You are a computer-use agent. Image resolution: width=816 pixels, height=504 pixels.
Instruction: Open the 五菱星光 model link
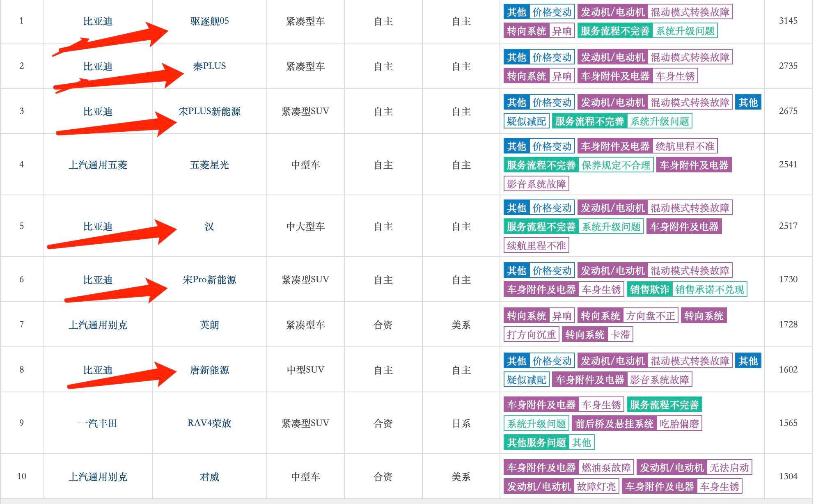pyautogui.click(x=209, y=165)
